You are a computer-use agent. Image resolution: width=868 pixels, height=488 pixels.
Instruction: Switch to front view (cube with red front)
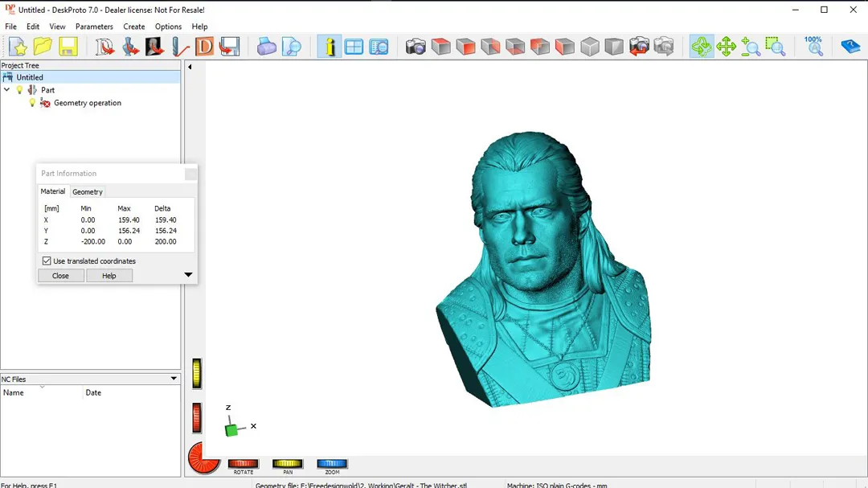tap(465, 47)
